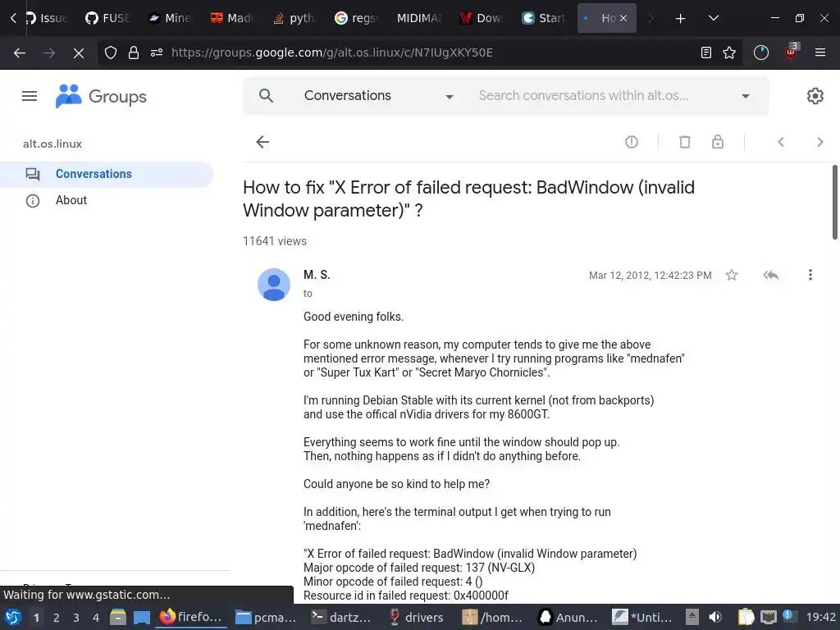Switch to dartz terminal window in taskbar
Screen dimensions: 840x630
point(342,617)
